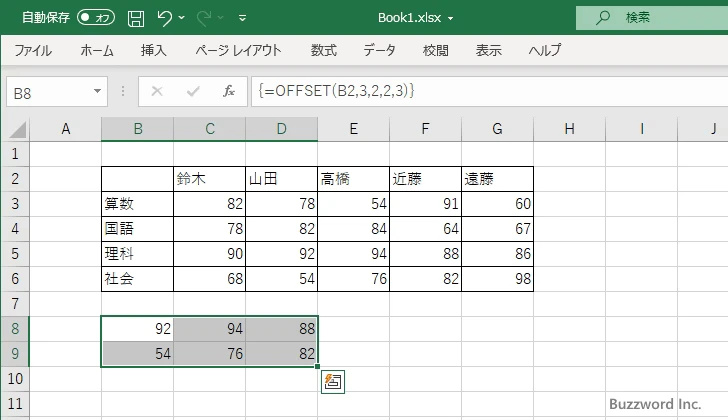
Task: Click cell D8 with value 88
Action: click(281, 329)
